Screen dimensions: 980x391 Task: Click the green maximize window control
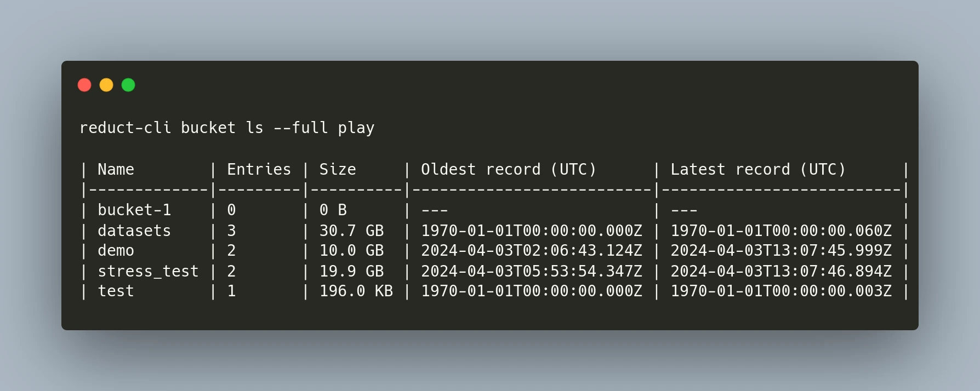tap(128, 85)
